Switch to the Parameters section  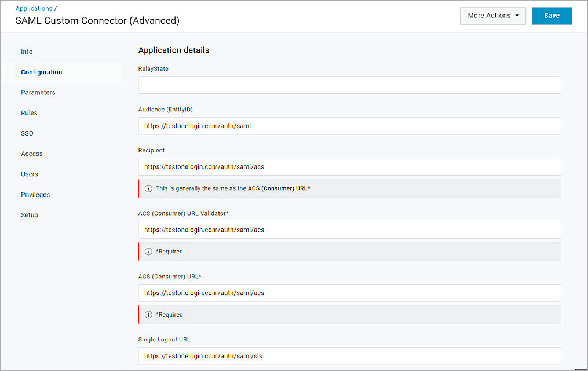[x=38, y=92]
